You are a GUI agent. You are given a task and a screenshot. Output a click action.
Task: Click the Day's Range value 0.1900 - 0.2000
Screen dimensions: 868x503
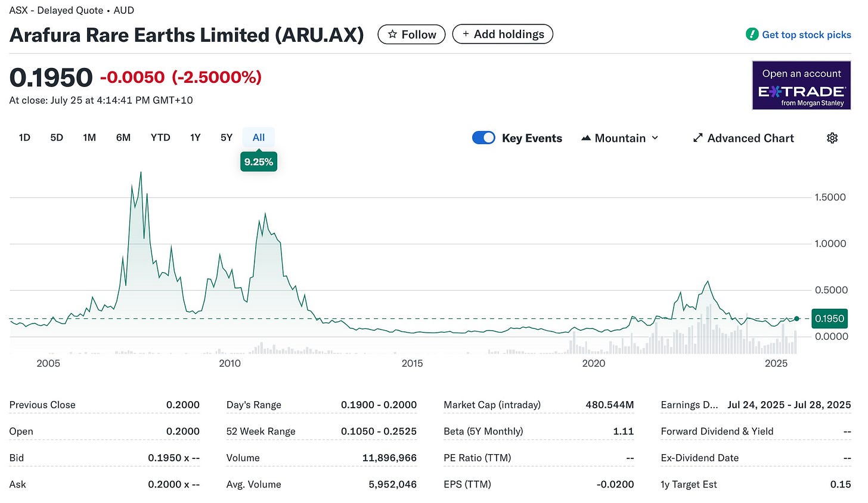tap(379, 405)
